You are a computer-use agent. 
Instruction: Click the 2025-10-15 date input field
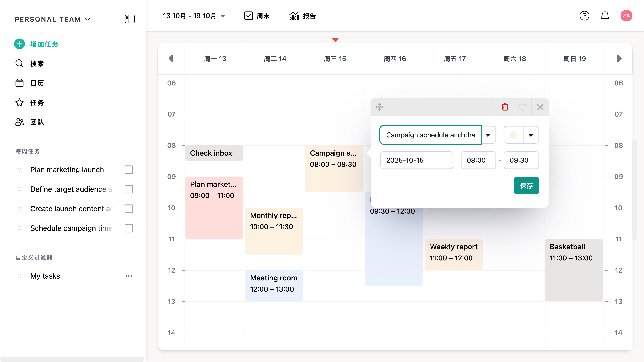point(416,160)
